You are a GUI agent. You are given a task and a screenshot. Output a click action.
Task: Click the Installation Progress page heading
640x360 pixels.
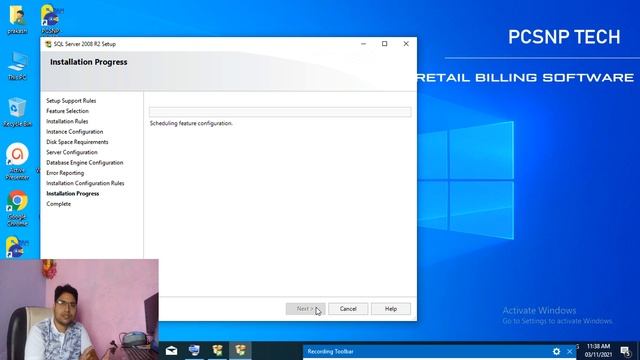pyautogui.click(x=89, y=62)
